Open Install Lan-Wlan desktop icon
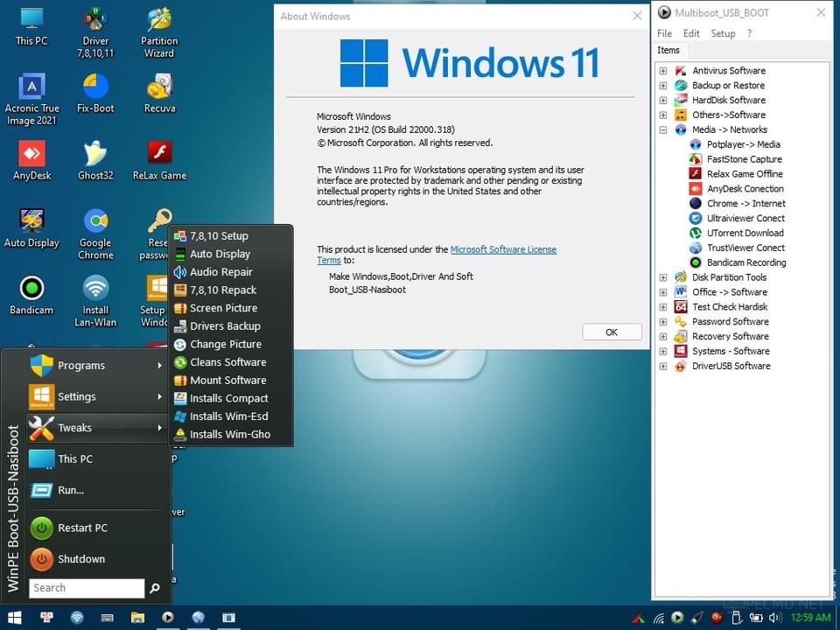Image resolution: width=840 pixels, height=630 pixels. [95, 302]
